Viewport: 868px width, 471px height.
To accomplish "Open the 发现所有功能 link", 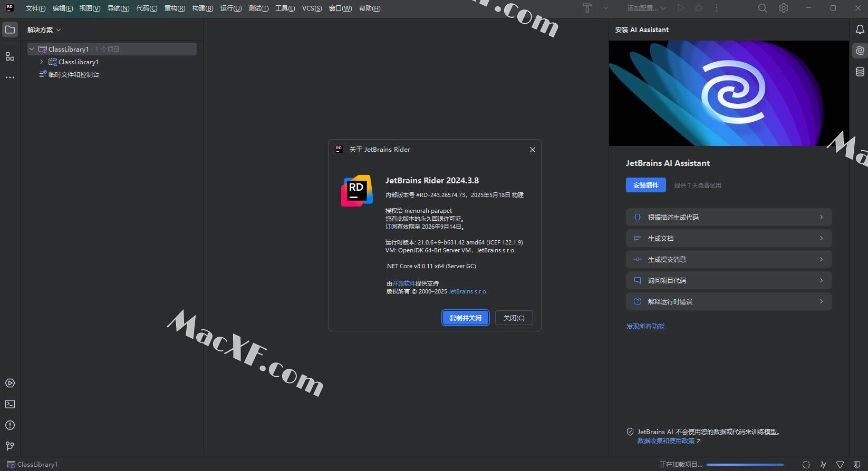I will 645,327.
